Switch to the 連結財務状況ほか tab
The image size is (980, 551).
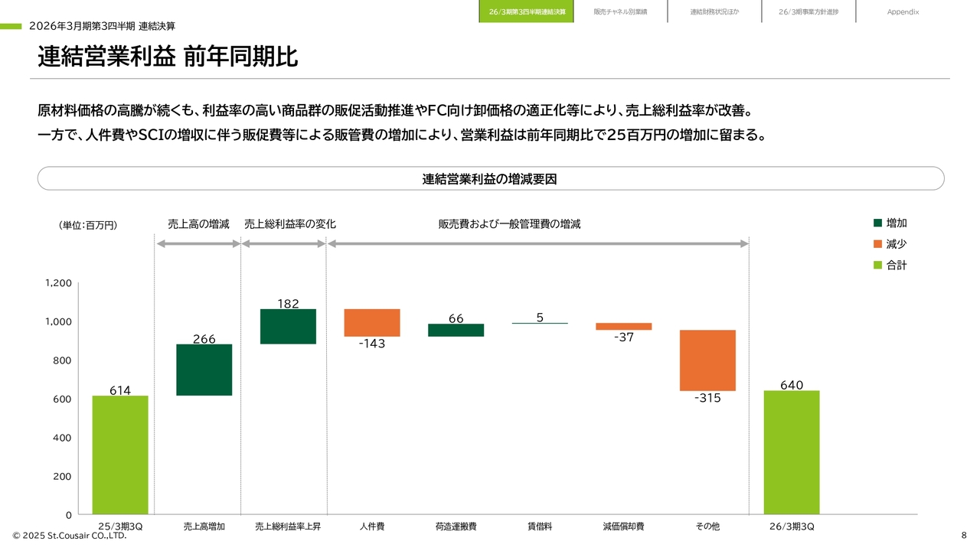coord(714,11)
